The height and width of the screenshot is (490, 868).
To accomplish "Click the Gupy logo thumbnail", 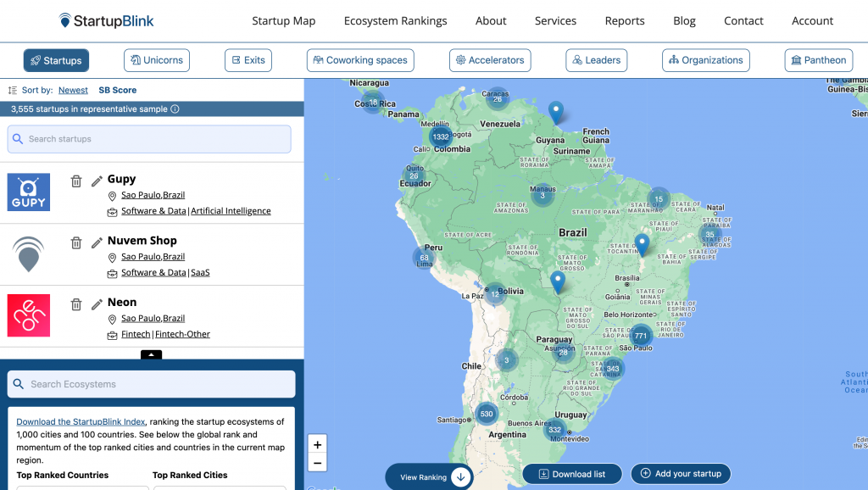I will (29, 192).
